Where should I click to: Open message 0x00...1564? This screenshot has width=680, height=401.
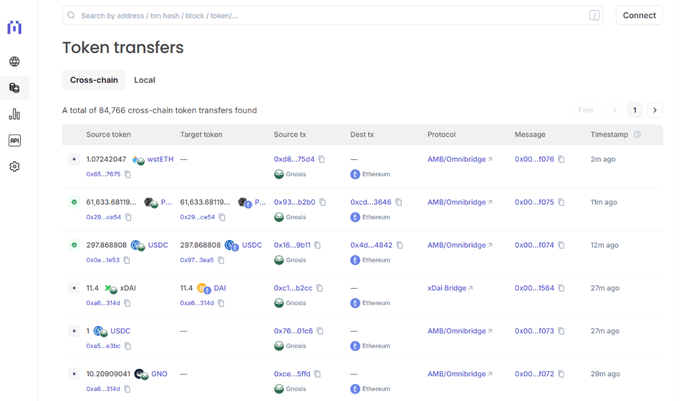point(534,288)
